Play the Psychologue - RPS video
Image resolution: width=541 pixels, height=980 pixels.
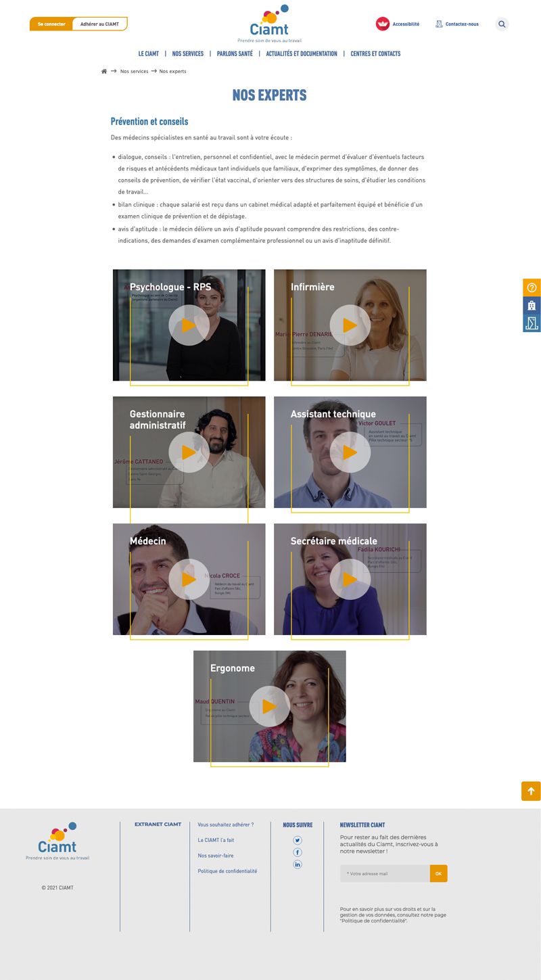coord(189,325)
